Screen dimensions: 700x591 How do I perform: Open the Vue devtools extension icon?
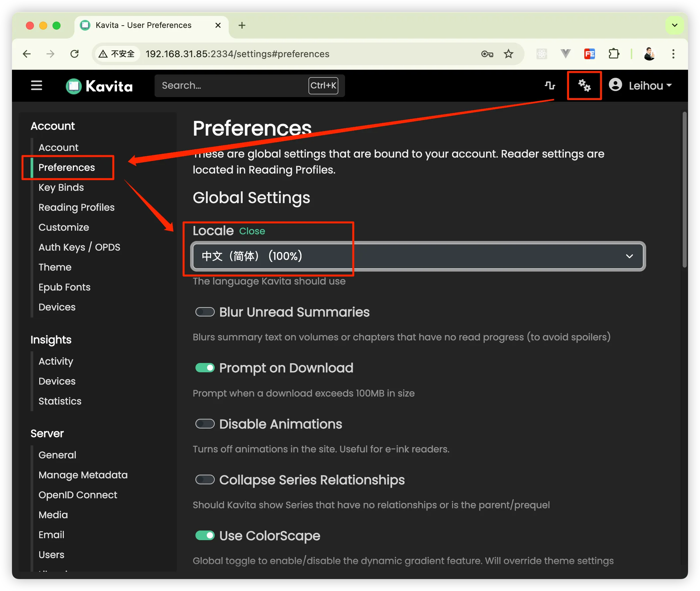565,54
